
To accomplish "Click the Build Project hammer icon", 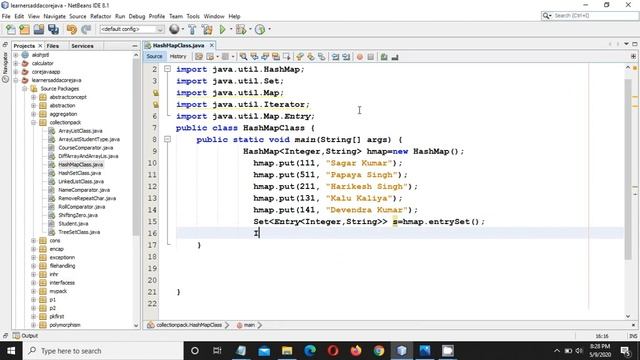I will (x=192, y=29).
